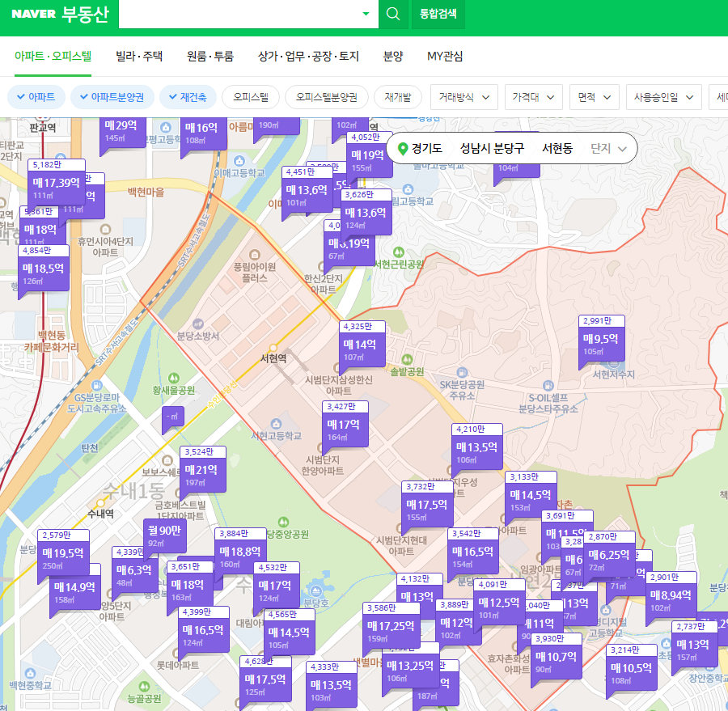Screen dimensions: 728x711
Task: Click 시범단지한양아파트 map label
Action: point(322,465)
